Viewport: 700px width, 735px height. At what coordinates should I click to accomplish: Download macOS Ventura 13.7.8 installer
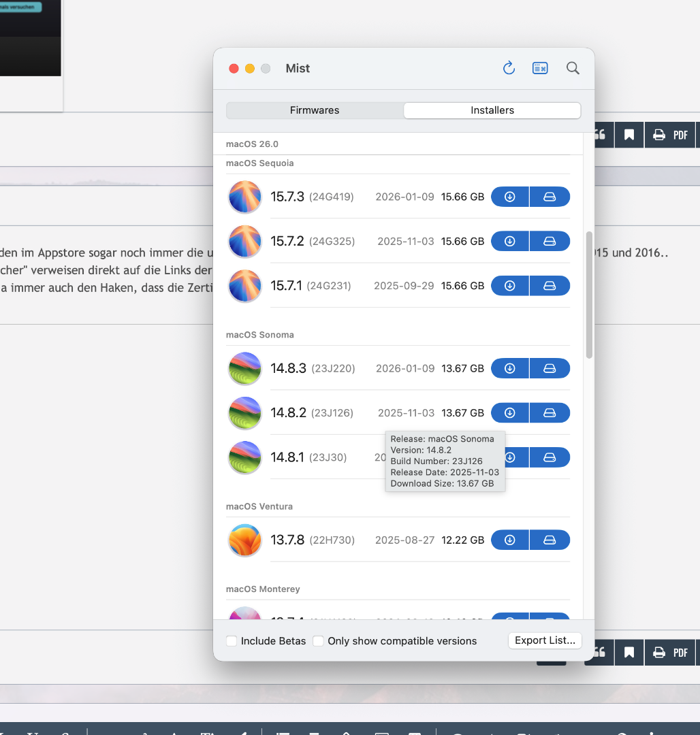509,540
